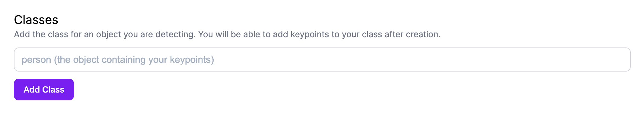Click the purple Add Class button
This screenshot has height=116, width=644.
(x=44, y=90)
